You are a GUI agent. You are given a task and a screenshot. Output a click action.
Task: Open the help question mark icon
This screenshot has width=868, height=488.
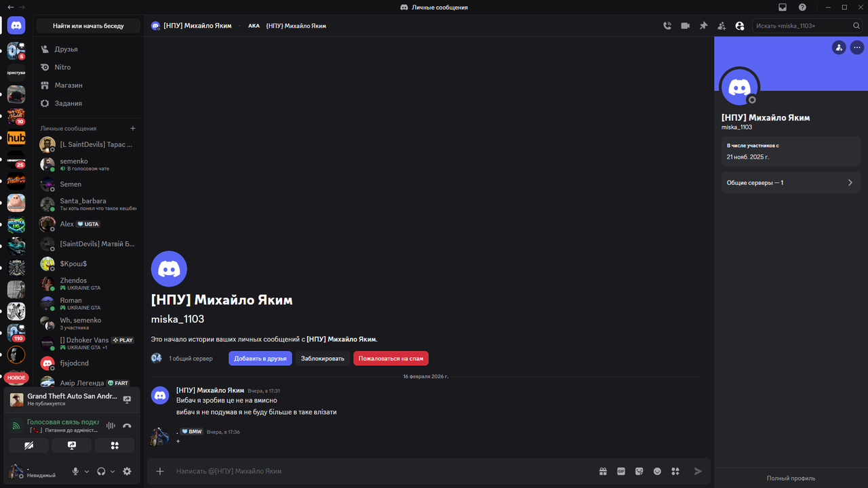[803, 7]
